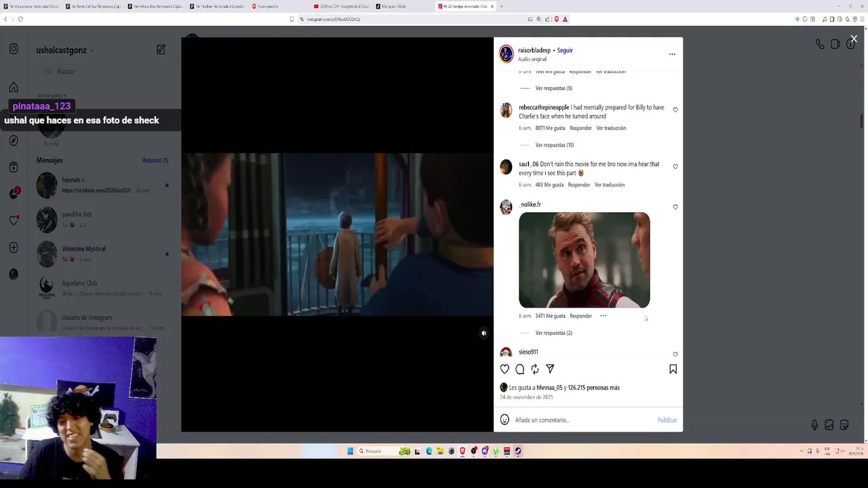The width and height of the screenshot is (868, 488).
Task: Click Brave shields icon in address bar
Action: coord(557,19)
